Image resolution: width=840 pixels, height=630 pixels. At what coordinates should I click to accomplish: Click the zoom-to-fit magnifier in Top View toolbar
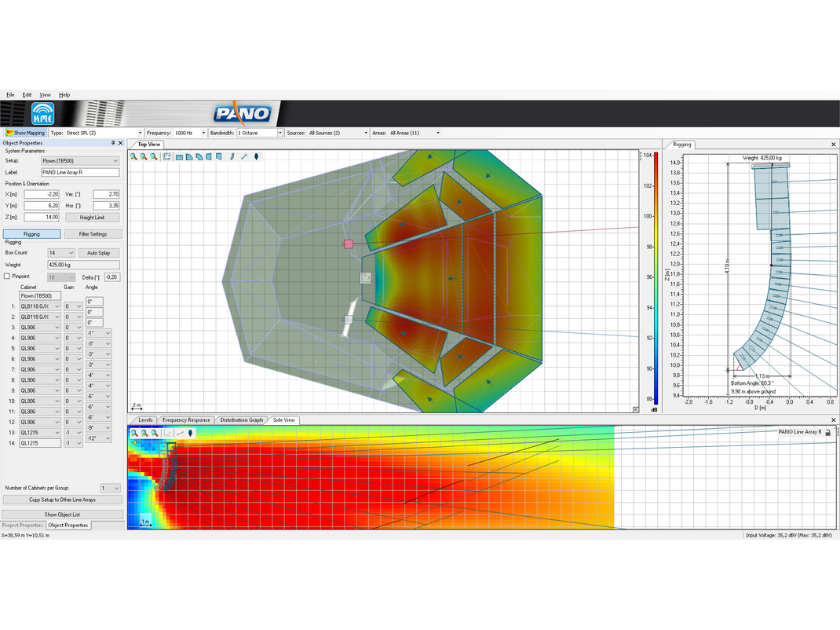coord(144,156)
